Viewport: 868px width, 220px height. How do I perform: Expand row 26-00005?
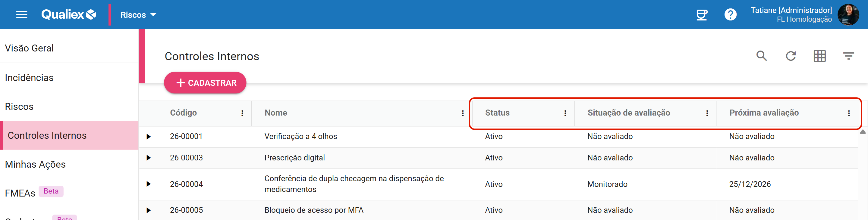(148, 210)
